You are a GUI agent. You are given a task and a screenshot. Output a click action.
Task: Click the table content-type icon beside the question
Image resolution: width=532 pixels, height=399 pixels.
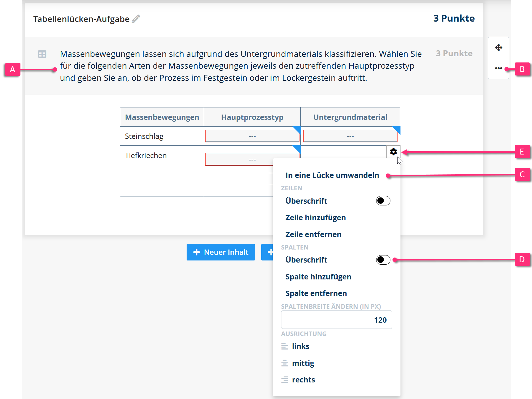coord(42,54)
